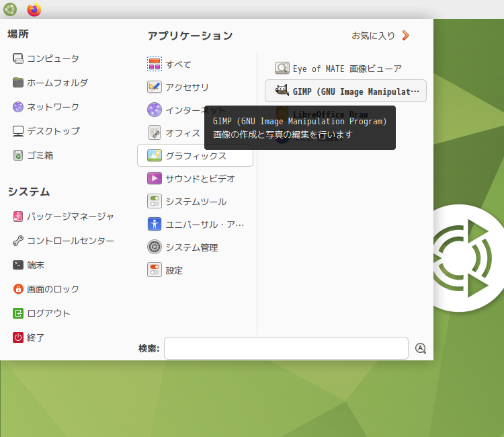Launch the 端末 terminal
504x437 pixels.
[29, 265]
